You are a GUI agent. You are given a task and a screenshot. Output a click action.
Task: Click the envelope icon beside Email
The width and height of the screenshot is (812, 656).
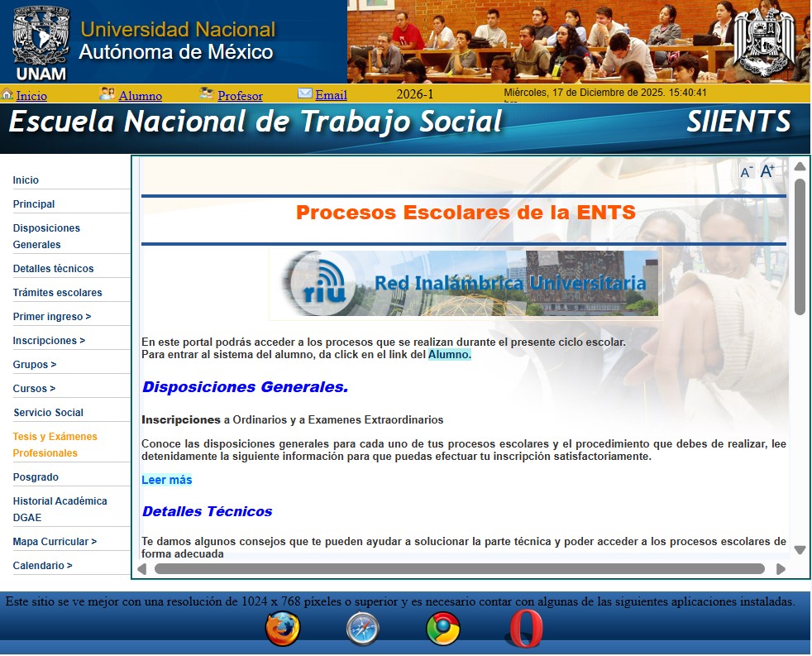tap(305, 93)
